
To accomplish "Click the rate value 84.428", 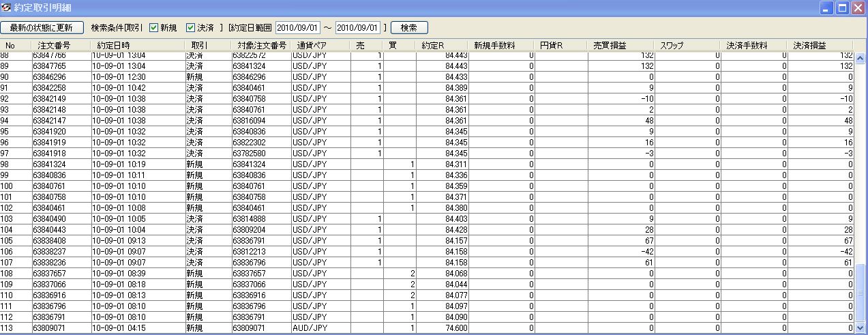I will point(455,230).
